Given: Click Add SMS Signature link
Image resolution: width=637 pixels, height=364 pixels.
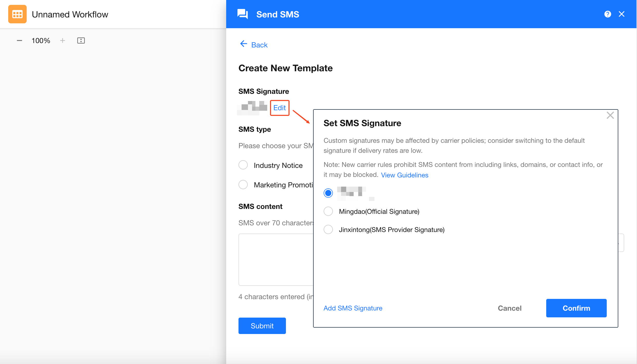Looking at the screenshot, I should [353, 308].
